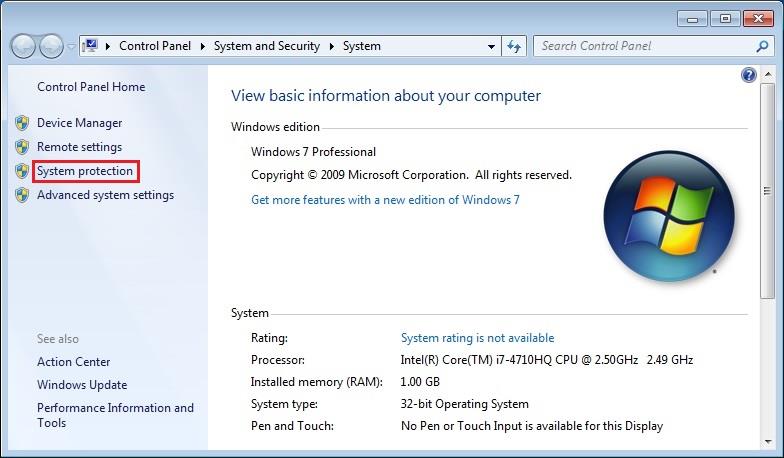Close the System window

click(x=758, y=19)
